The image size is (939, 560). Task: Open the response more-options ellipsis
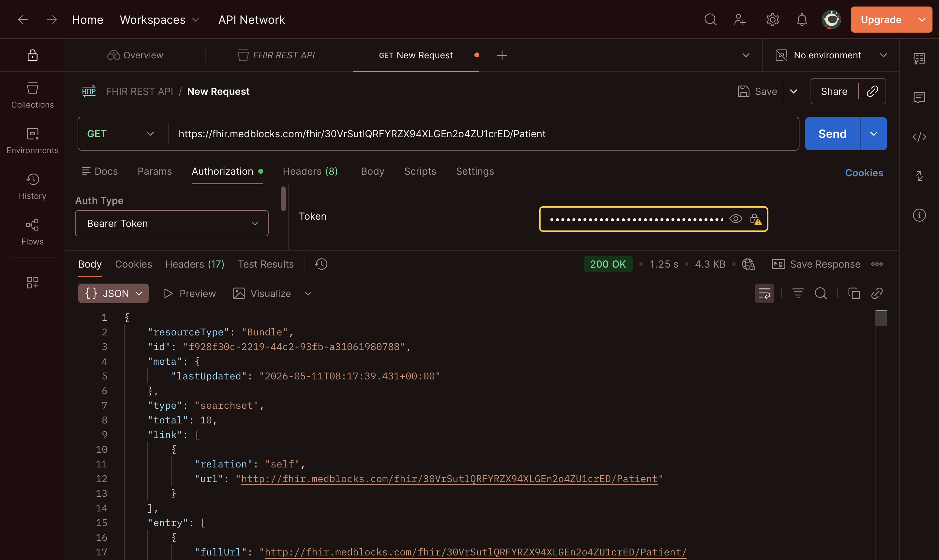[877, 264]
